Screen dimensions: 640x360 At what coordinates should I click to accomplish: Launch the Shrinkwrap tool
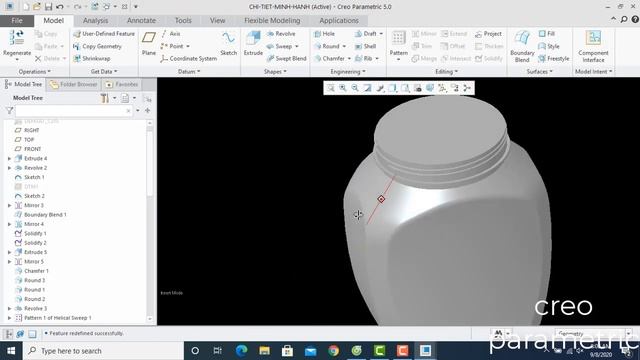click(x=91, y=59)
